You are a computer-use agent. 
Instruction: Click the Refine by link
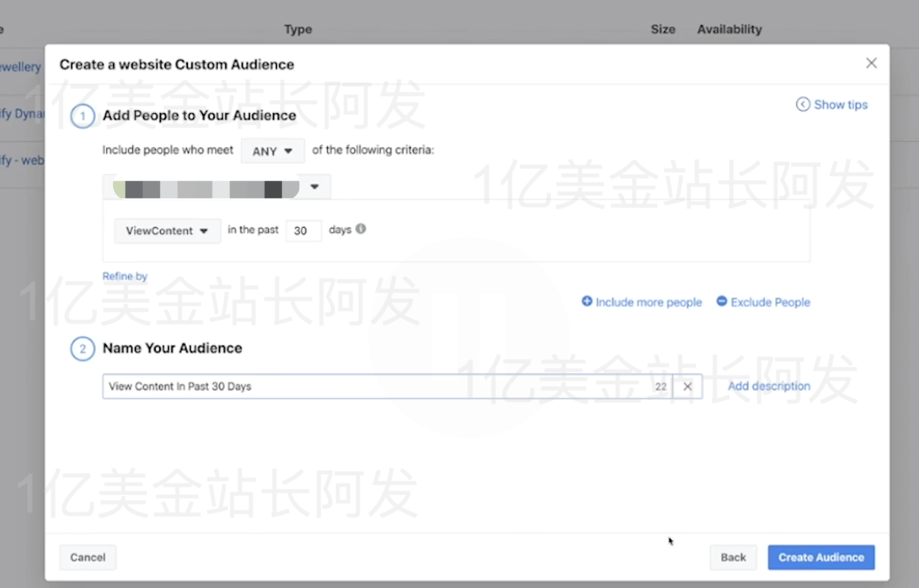click(124, 276)
